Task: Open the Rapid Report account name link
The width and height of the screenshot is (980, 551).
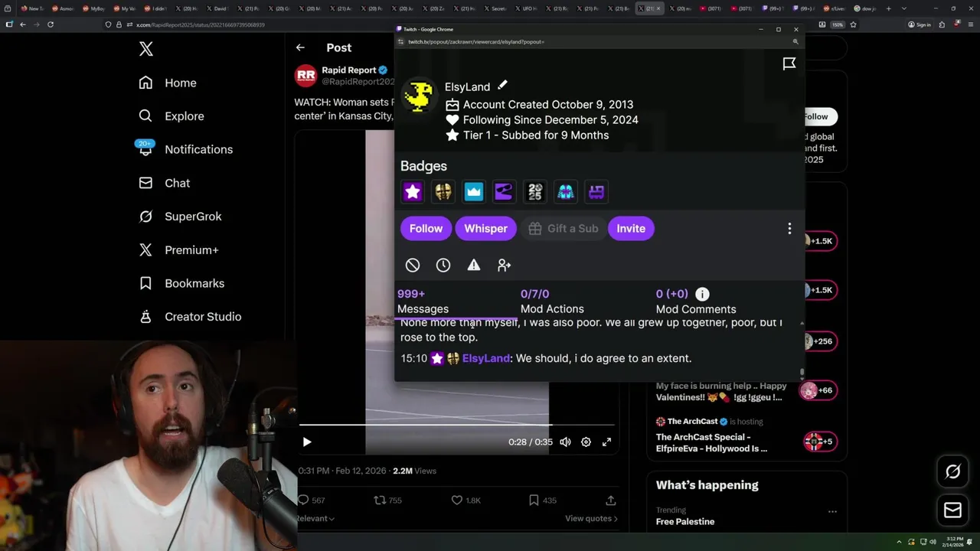Action: coord(349,70)
